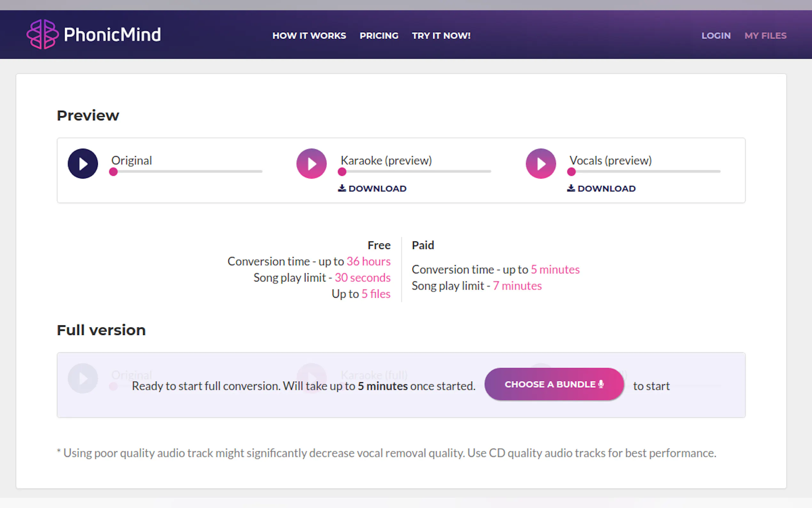This screenshot has height=508, width=812.
Task: Download the Karaoke preview file
Action: point(377,188)
